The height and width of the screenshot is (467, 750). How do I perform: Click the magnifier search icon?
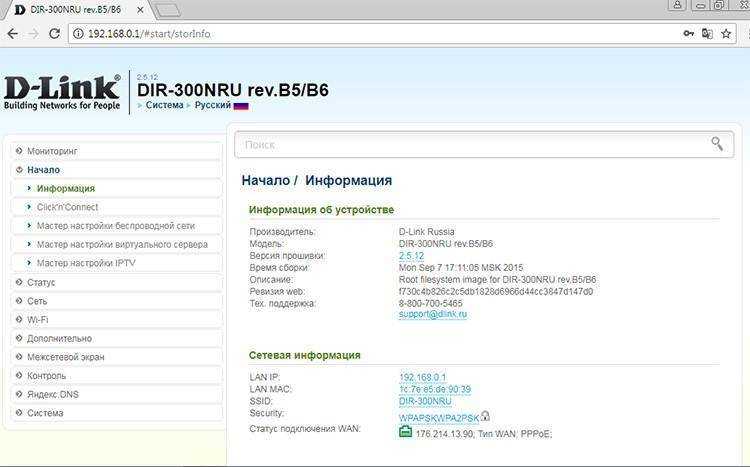(x=717, y=143)
